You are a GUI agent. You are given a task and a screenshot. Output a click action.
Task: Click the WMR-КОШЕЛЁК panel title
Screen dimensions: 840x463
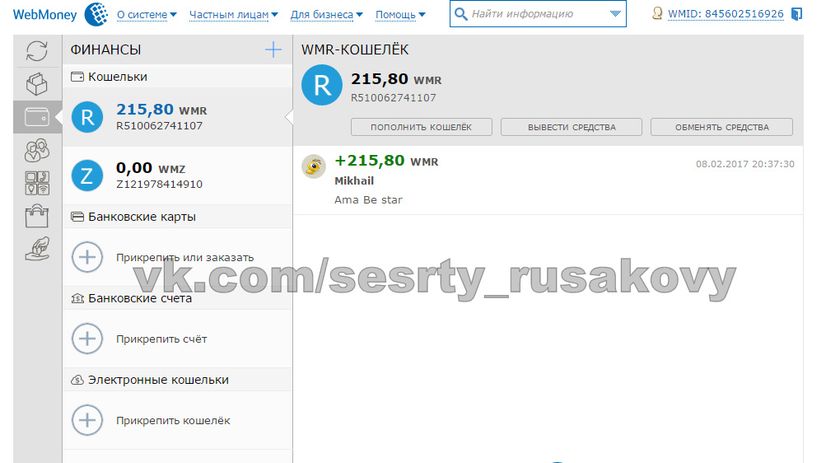[355, 50]
